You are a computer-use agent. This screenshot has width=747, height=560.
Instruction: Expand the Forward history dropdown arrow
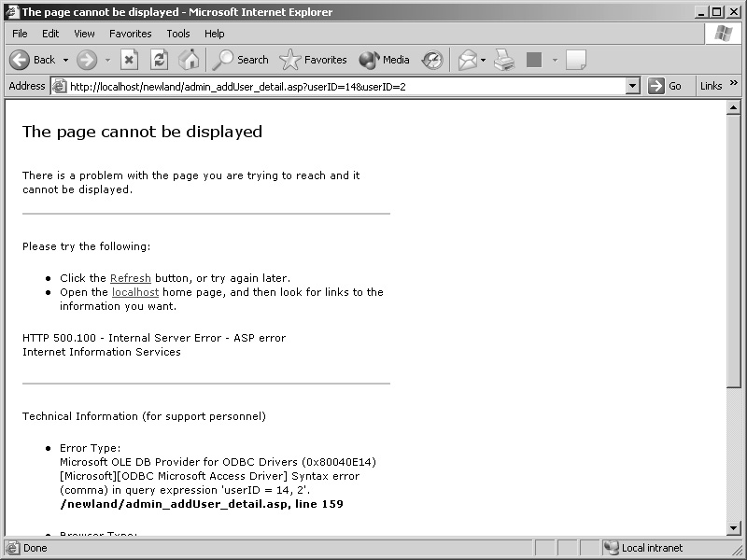[107, 60]
